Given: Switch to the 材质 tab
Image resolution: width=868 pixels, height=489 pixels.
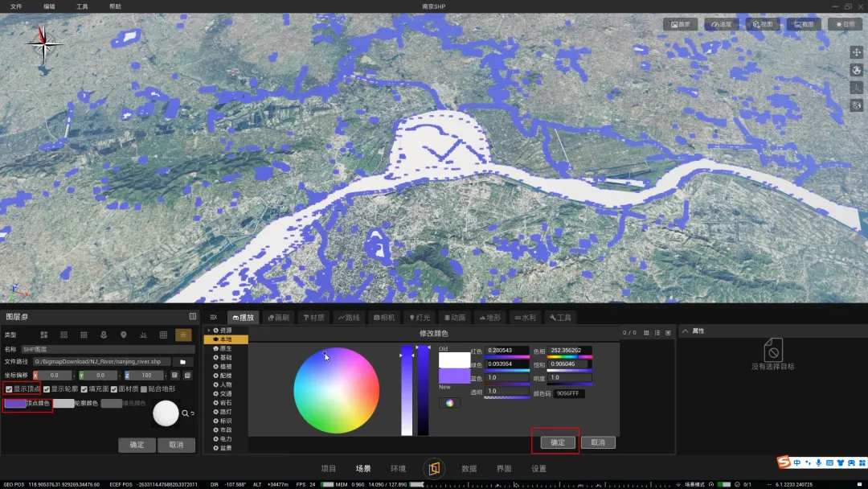Looking at the screenshot, I should 314,318.
